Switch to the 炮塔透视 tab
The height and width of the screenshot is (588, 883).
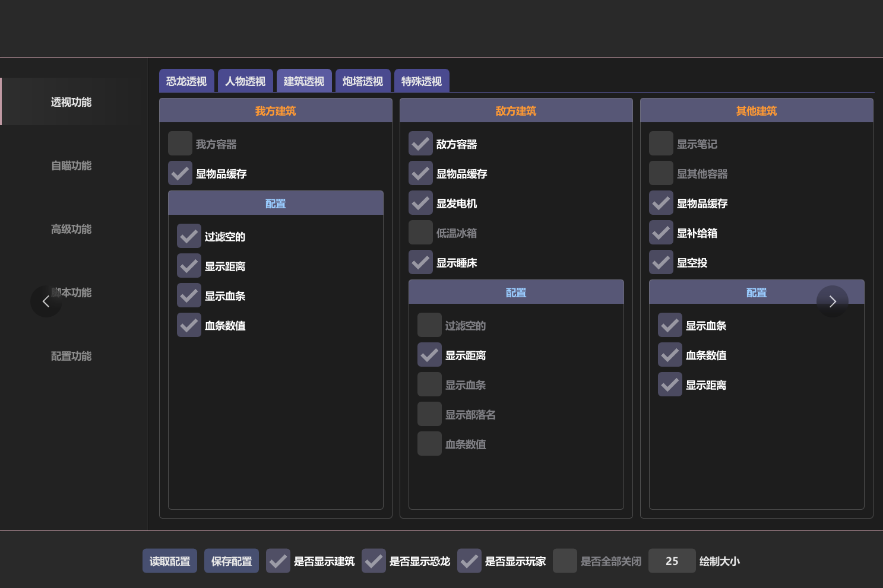(x=363, y=81)
